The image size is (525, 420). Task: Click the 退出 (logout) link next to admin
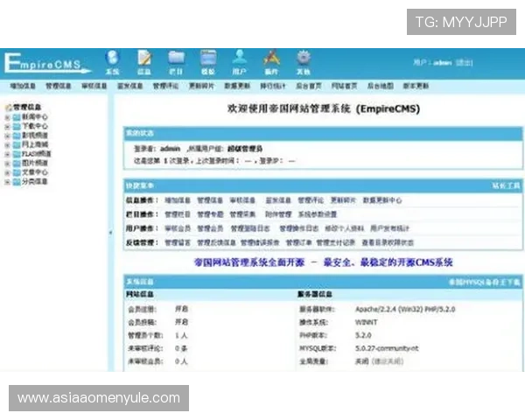click(x=464, y=63)
